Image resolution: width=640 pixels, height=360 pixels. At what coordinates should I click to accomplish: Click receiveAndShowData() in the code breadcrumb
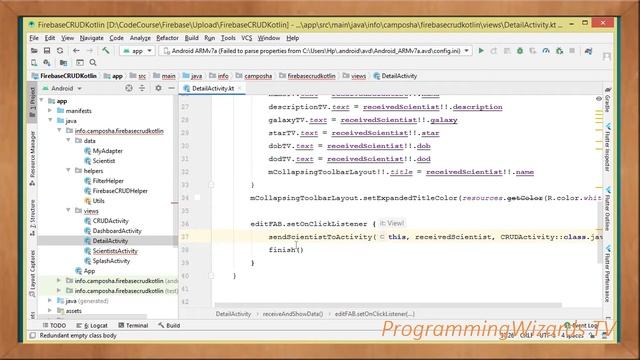point(293,314)
